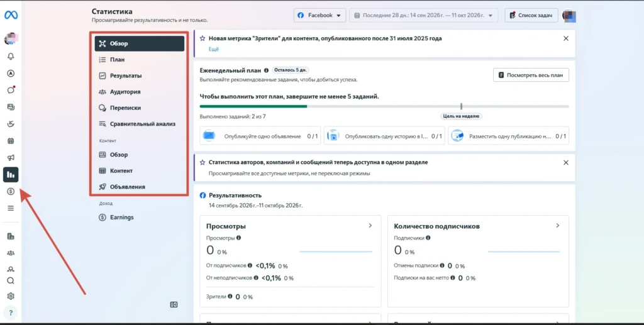Click the weekly plan progress bar

(x=384, y=106)
